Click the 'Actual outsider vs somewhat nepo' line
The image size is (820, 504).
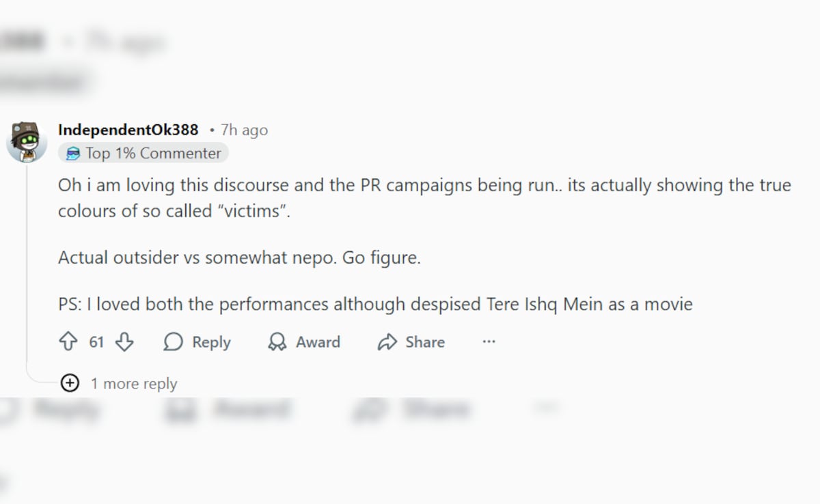coord(239,258)
